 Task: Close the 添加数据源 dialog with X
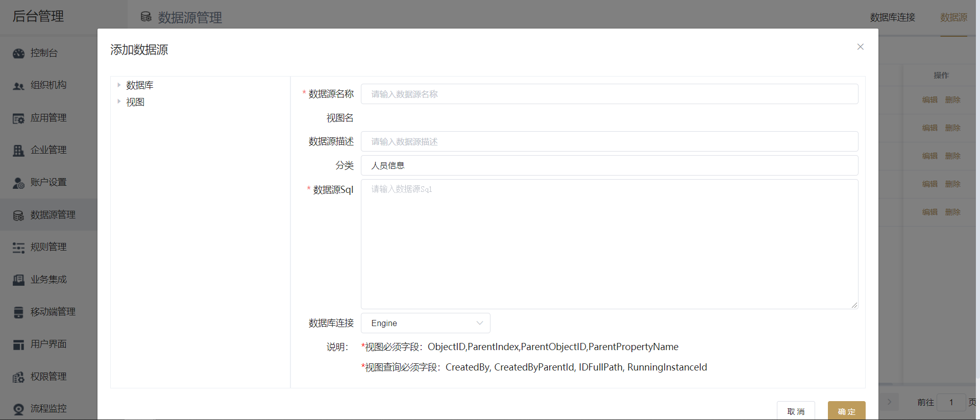click(861, 46)
